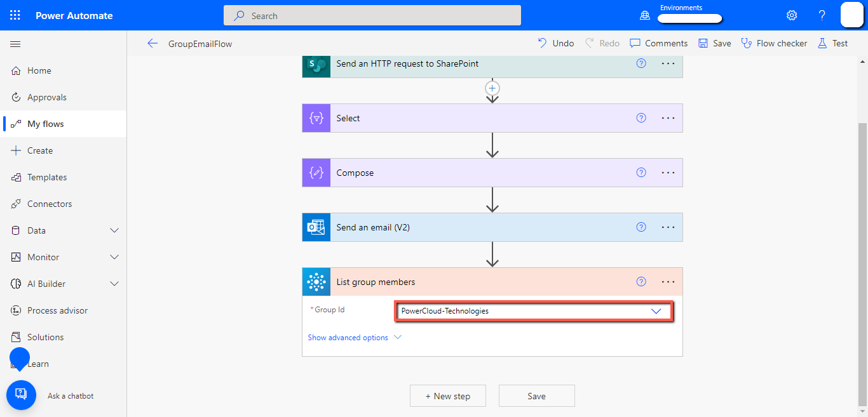Image resolution: width=868 pixels, height=417 pixels.
Task: Open ellipsis menu for Send an email (V2)
Action: [668, 227]
